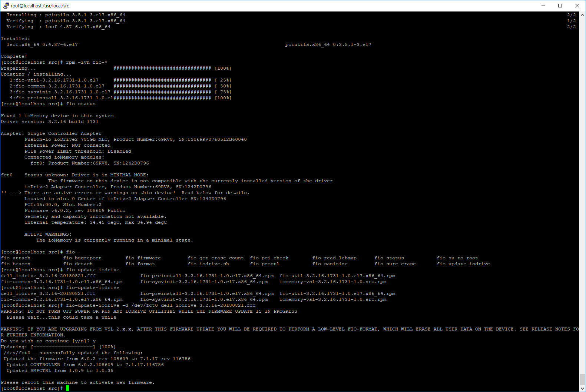Click the 'Complete!' line
This screenshot has width=586, height=392.
click(14, 56)
